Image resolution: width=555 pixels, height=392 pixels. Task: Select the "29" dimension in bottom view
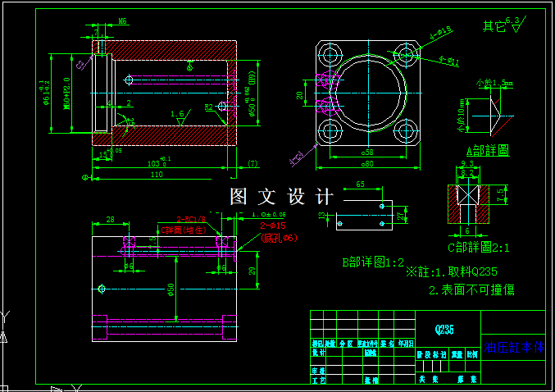point(252,271)
